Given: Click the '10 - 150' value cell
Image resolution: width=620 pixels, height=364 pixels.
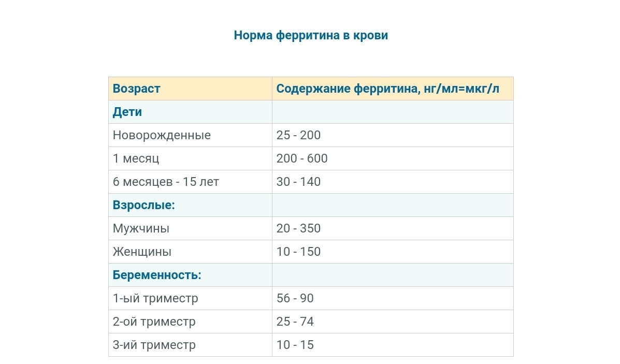Looking at the screenshot, I should coord(298,252).
